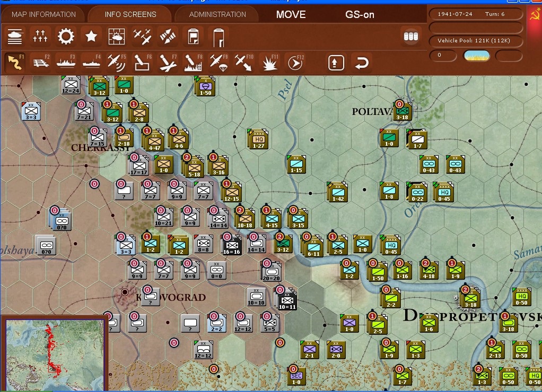The image size is (542, 392).
Task: Select the 12=24 enemy infantry counter
Action: pyautogui.click(x=71, y=85)
